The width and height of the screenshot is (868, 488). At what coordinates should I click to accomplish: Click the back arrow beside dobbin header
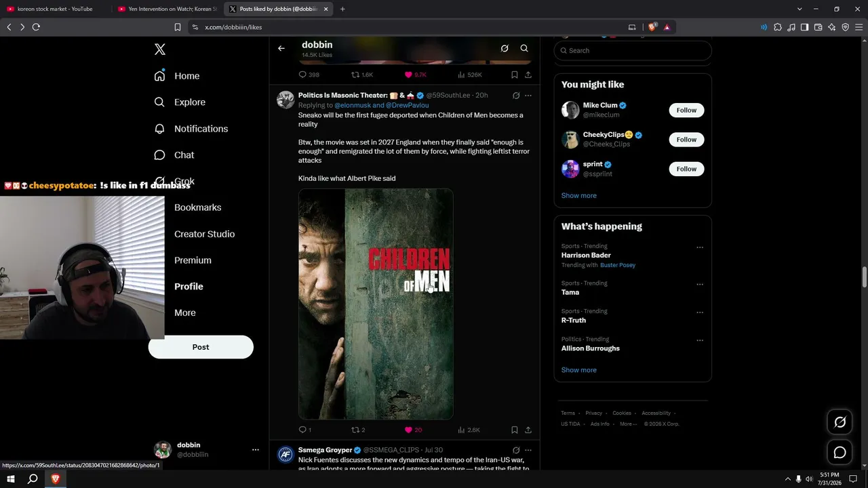pyautogui.click(x=281, y=48)
